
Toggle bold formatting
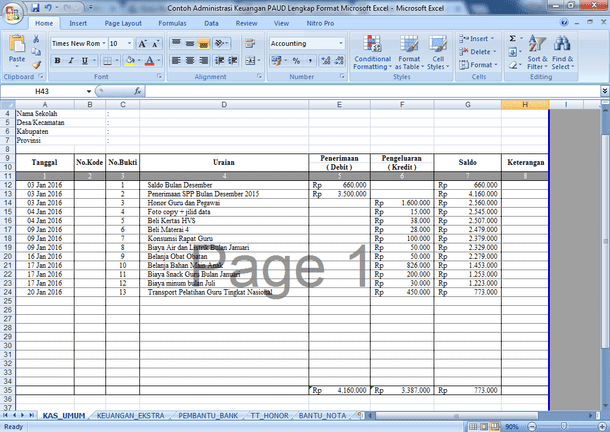pyautogui.click(x=58, y=61)
